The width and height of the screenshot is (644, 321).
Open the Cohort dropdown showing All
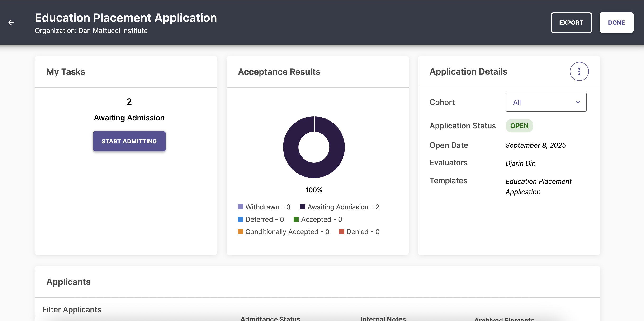[546, 102]
